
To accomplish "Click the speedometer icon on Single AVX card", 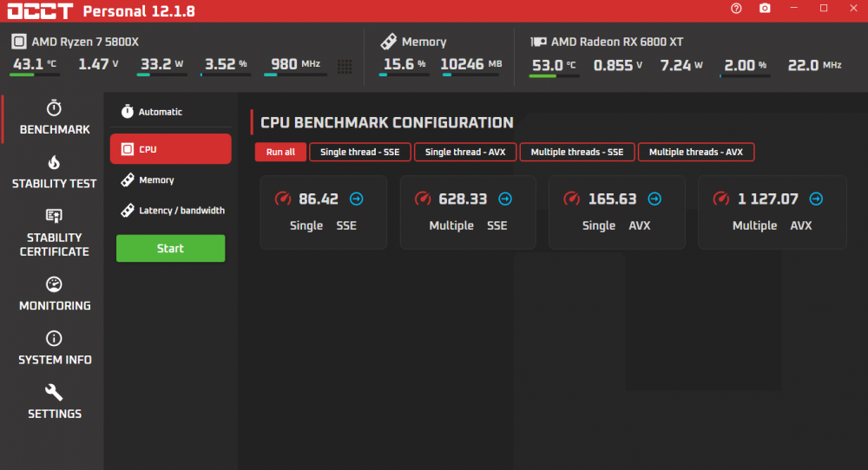I will tap(572, 199).
